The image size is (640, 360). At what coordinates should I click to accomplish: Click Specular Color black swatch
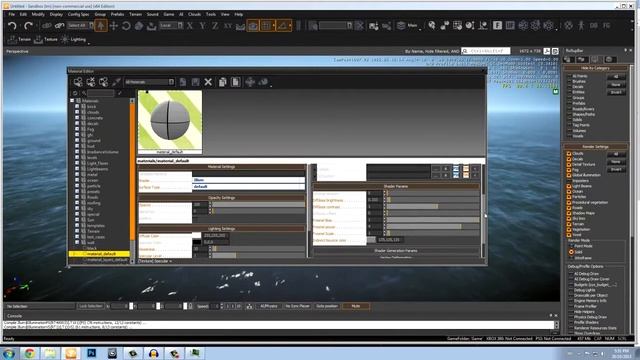click(197, 242)
